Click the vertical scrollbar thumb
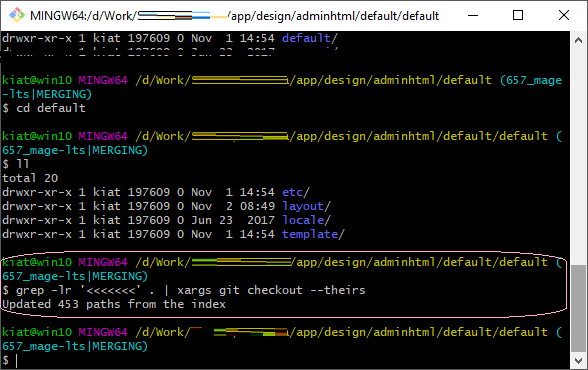The width and height of the screenshot is (588, 370). (x=578, y=308)
